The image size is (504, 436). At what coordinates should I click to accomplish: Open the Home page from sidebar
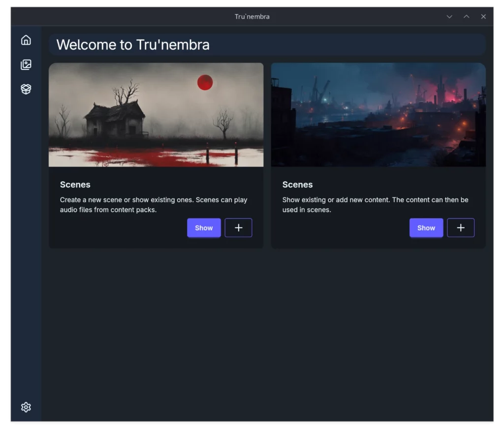(26, 40)
